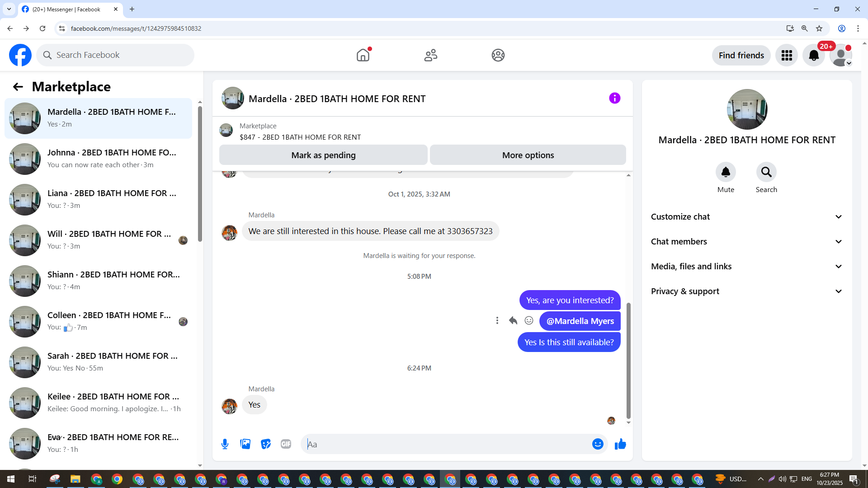Send a thumbs up like

pyautogui.click(x=620, y=444)
